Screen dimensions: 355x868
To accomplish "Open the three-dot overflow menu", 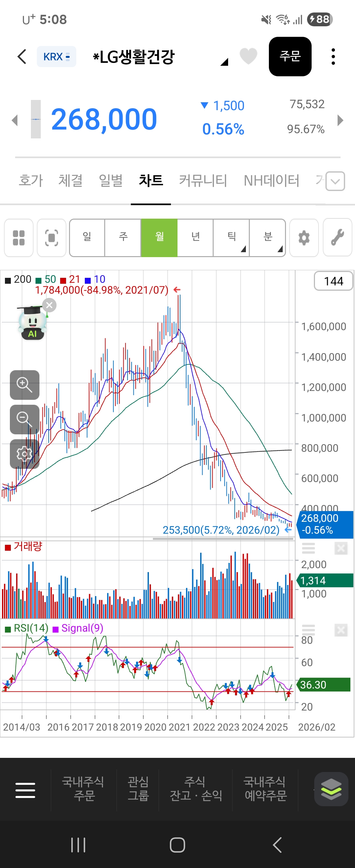I will click(x=333, y=57).
